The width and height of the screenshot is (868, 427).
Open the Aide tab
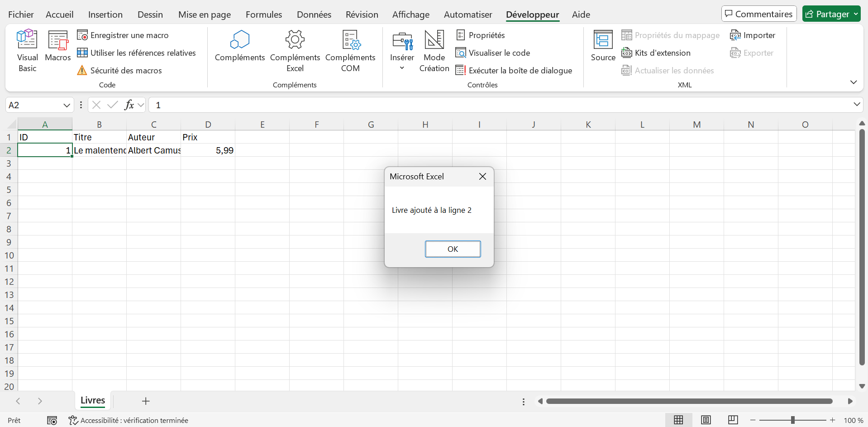581,14
